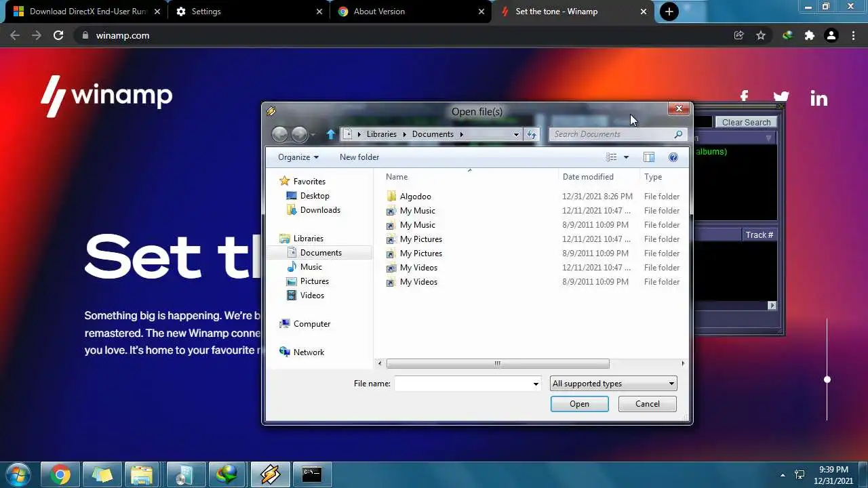Viewport: 868px width, 488px height.
Task: Select Network in the navigation pane
Action: pos(309,352)
